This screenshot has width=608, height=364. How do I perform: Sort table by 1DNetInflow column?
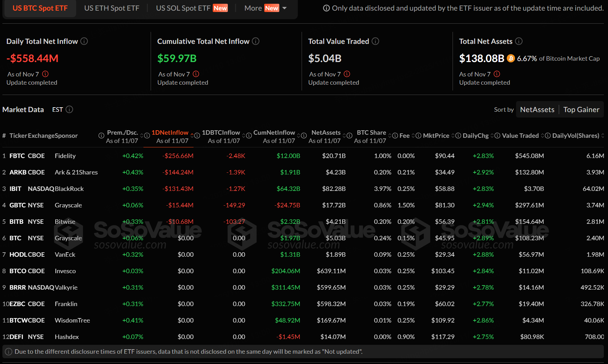(x=170, y=133)
